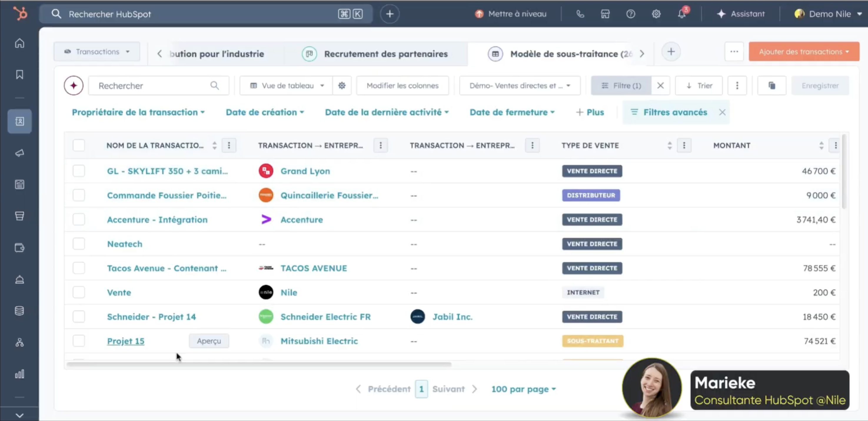Image resolution: width=868 pixels, height=421 pixels.
Task: Select the Neatech row checkbox
Action: (x=79, y=244)
